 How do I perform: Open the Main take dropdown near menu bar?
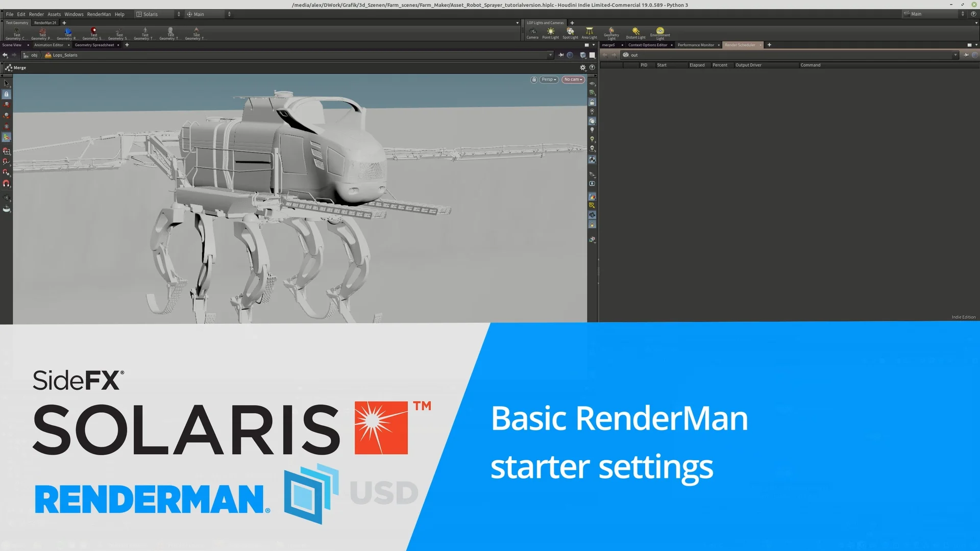point(208,14)
